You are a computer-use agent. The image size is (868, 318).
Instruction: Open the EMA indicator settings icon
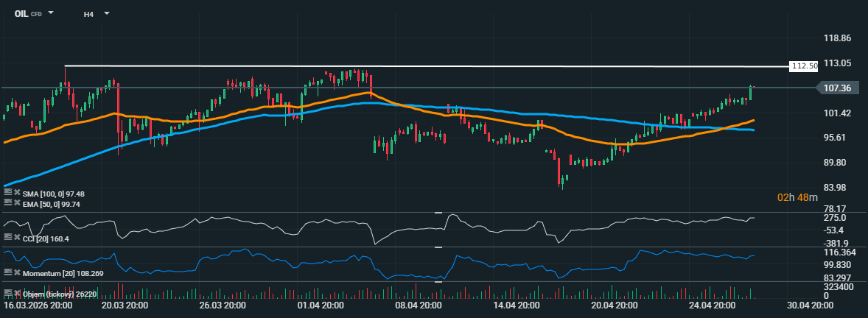7,202
